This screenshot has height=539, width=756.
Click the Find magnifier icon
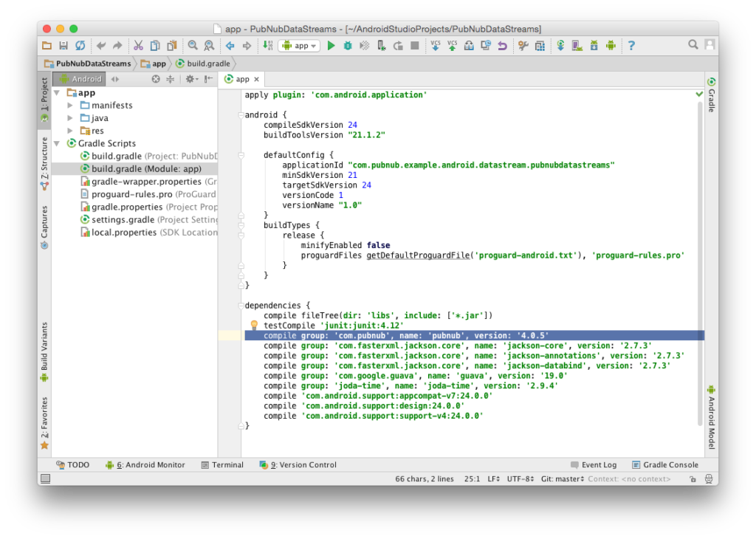193,46
